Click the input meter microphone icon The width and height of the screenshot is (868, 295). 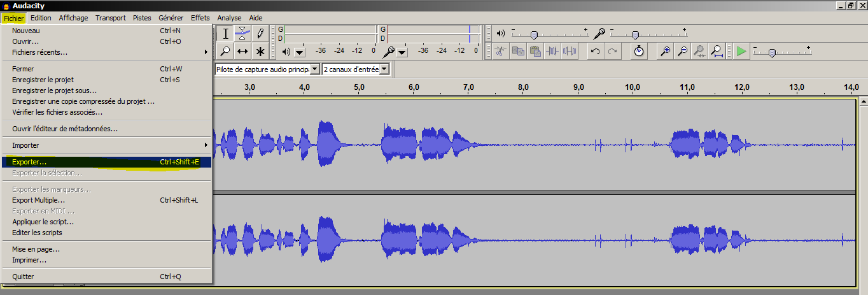click(x=388, y=51)
